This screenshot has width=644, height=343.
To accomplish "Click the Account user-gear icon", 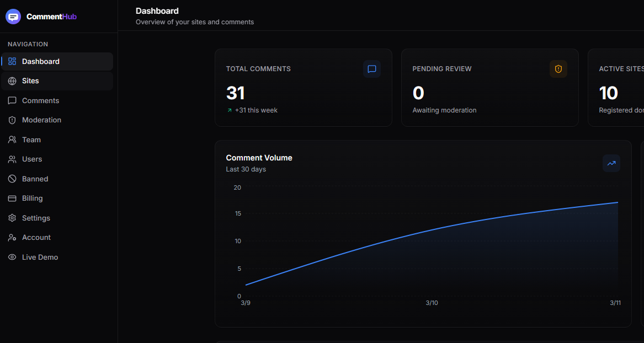I will (12, 238).
